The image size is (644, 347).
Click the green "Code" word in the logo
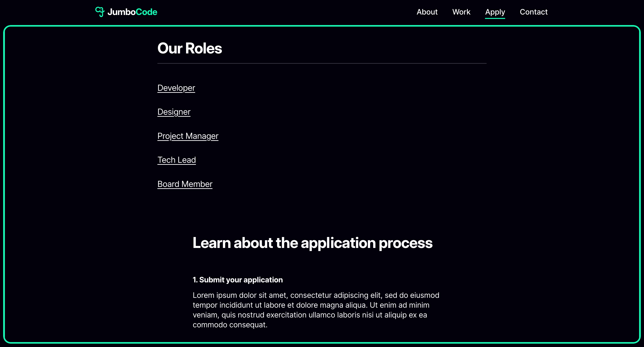[x=146, y=12]
